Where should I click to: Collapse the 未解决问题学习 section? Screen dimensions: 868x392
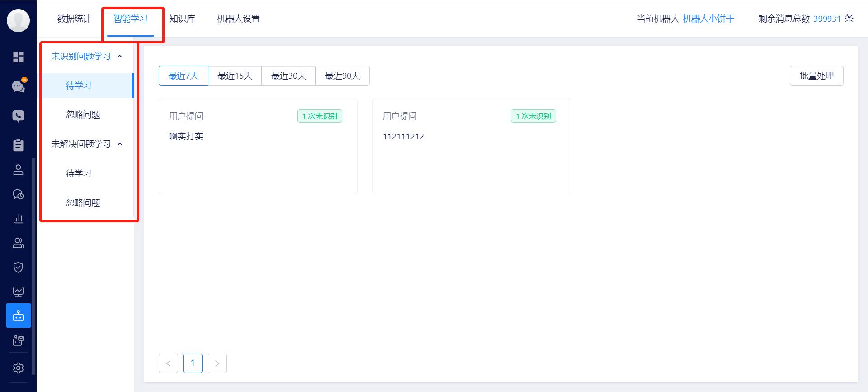pyautogui.click(x=120, y=144)
